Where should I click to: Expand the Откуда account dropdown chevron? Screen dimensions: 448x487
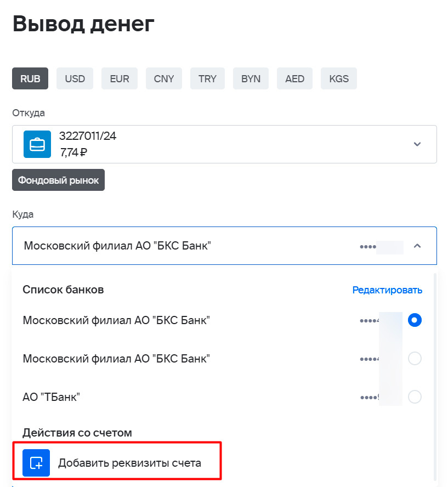[417, 144]
